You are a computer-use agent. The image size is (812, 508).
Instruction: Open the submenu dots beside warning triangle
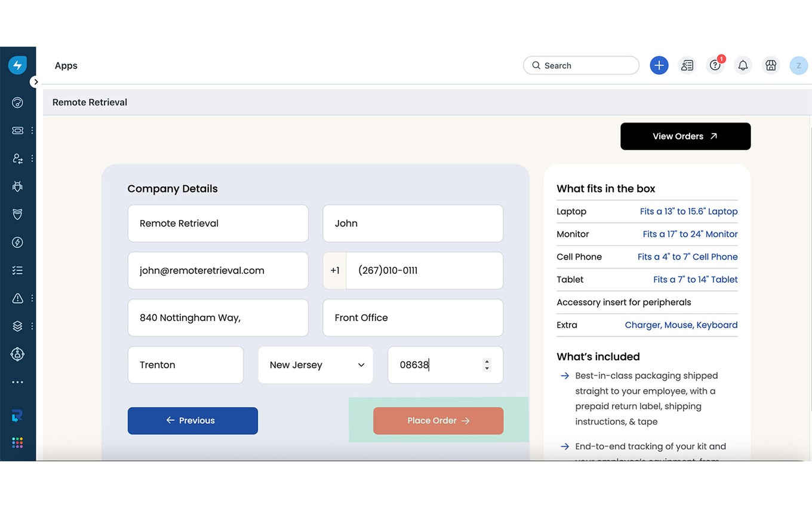[32, 298]
